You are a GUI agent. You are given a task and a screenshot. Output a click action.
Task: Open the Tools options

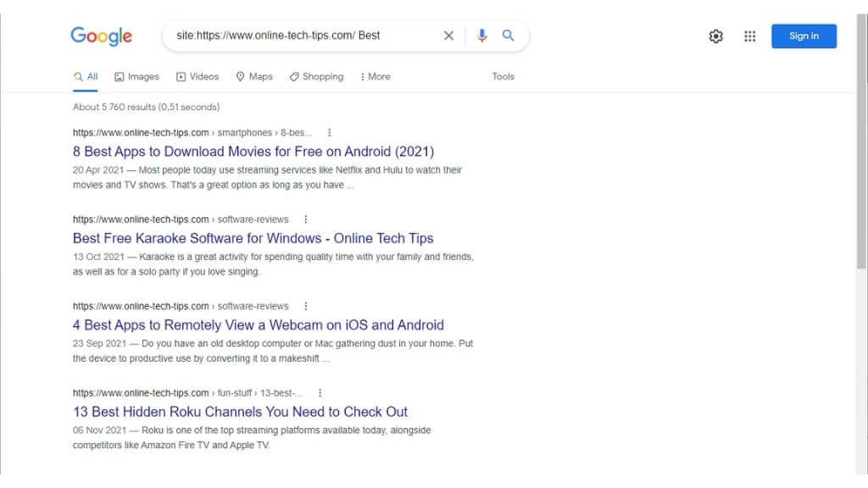click(503, 76)
